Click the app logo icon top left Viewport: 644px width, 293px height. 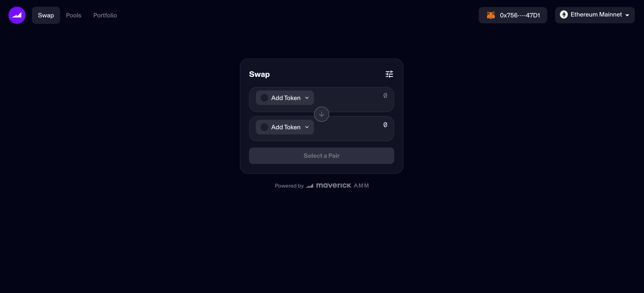pyautogui.click(x=16, y=15)
